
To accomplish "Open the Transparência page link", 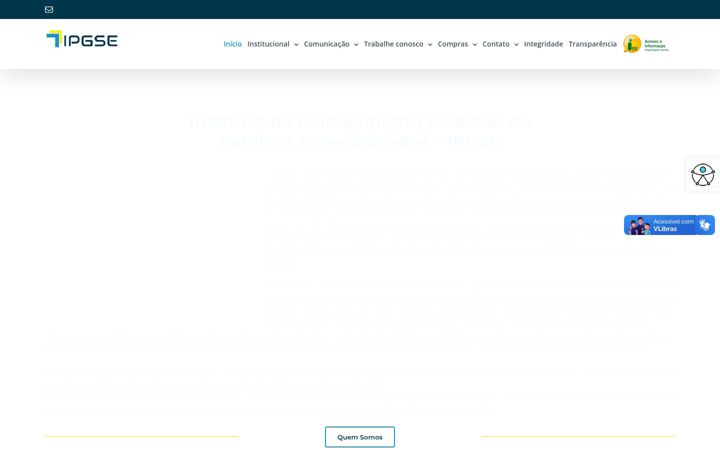I will pos(592,44).
